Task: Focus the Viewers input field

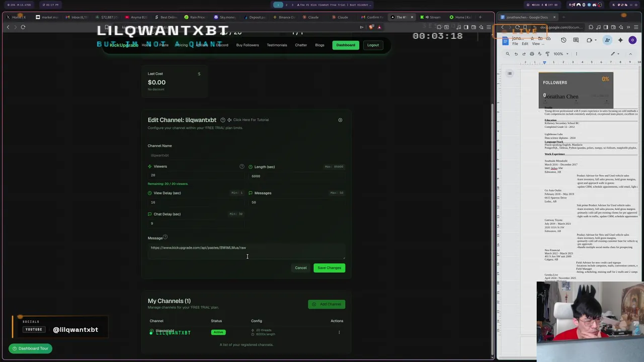Action: [x=196, y=175]
